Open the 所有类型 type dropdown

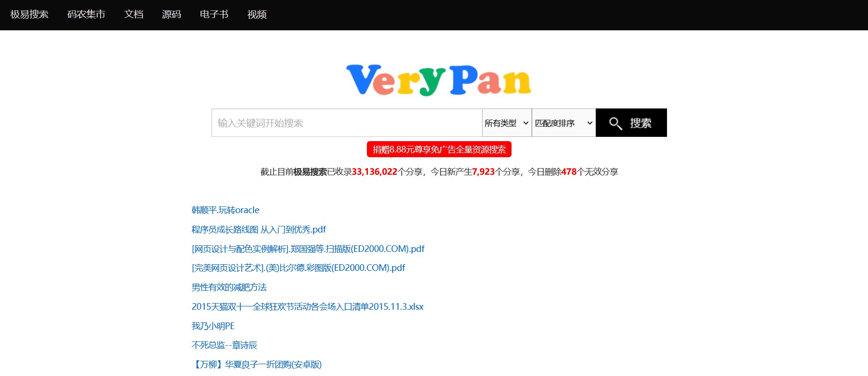507,123
